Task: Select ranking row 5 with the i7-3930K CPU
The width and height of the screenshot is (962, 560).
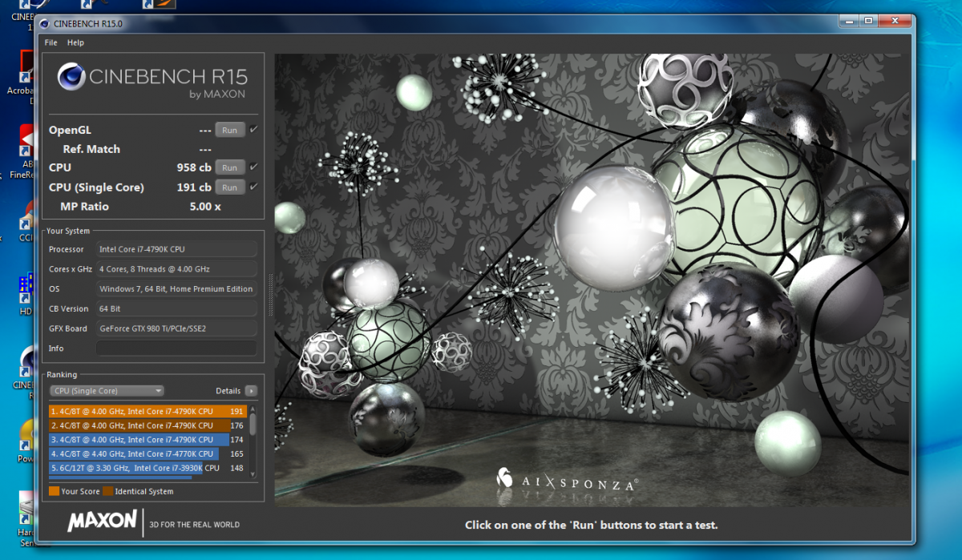Action: click(x=148, y=468)
